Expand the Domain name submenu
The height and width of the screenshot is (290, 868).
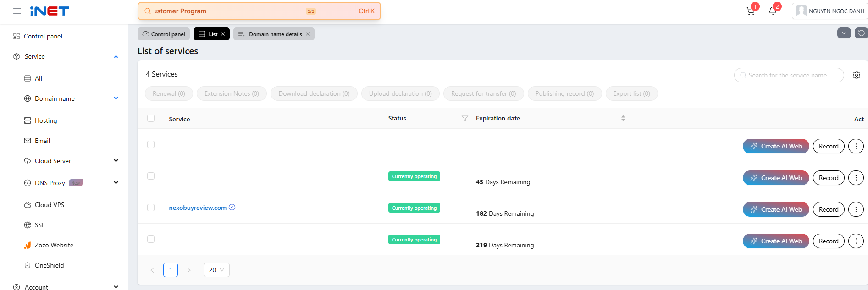tap(116, 98)
